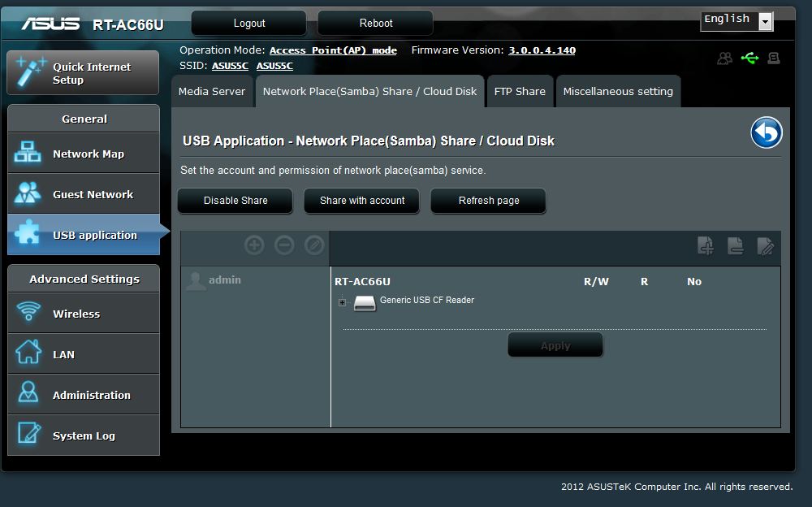812x507 pixels.
Task: Click the guest network status icon in header
Action: pyautogui.click(x=724, y=58)
